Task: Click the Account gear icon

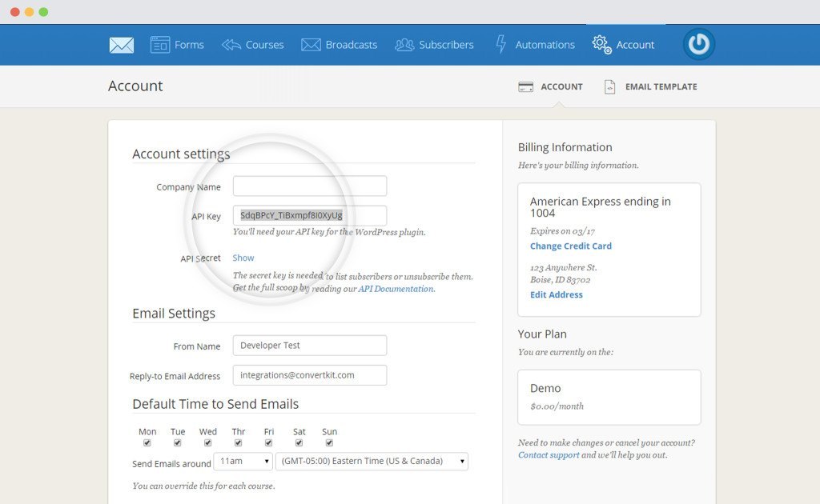Action: click(x=601, y=45)
